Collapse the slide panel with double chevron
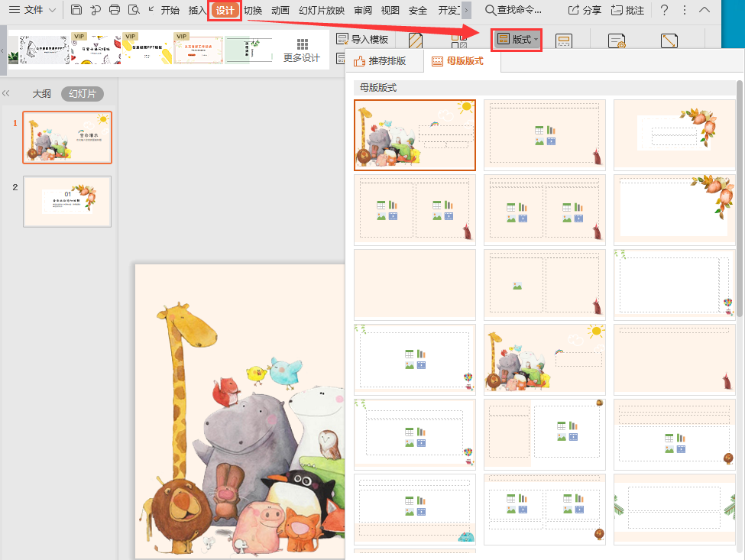 pos(6,93)
